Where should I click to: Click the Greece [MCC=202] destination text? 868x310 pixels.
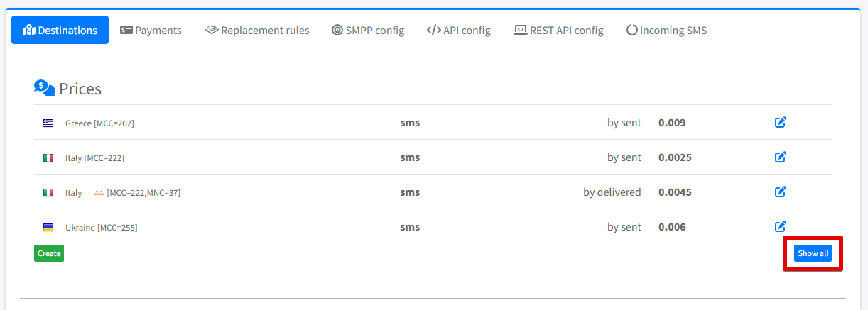click(99, 123)
